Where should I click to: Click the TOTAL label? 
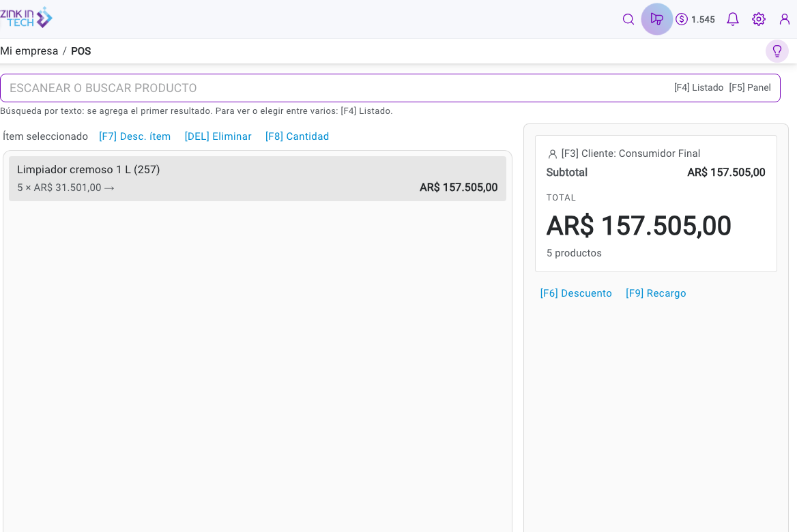click(561, 198)
